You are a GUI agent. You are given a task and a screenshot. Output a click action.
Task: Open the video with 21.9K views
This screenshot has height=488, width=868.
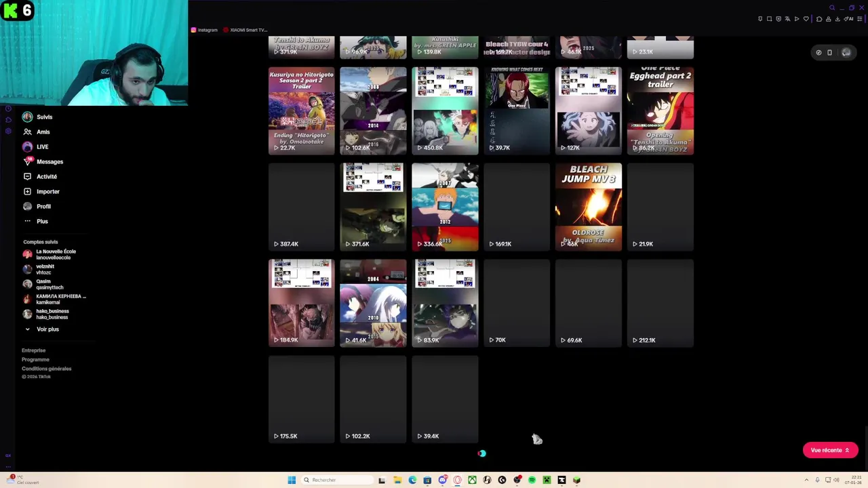pos(660,207)
